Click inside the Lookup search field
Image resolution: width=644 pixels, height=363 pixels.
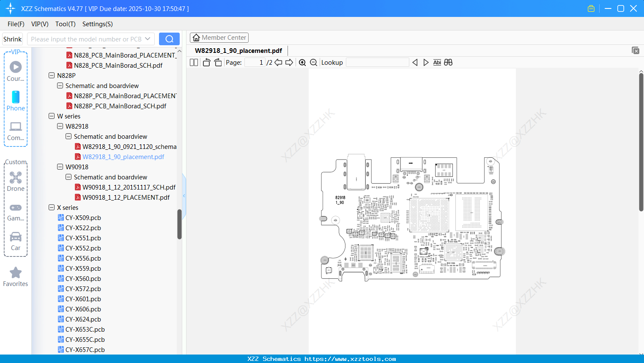[x=377, y=62]
